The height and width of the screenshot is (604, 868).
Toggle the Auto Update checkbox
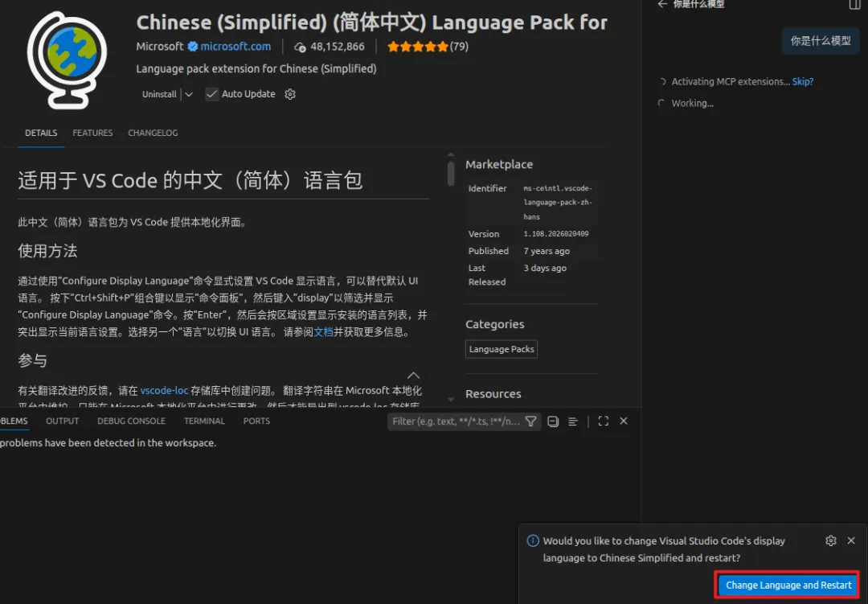pyautogui.click(x=211, y=94)
